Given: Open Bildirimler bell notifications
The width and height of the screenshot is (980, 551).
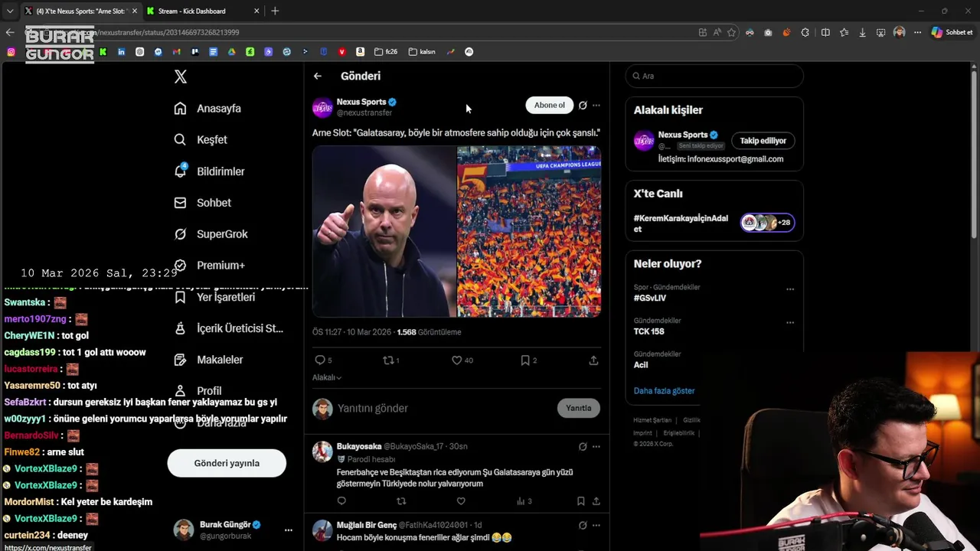Looking at the screenshot, I should (209, 171).
